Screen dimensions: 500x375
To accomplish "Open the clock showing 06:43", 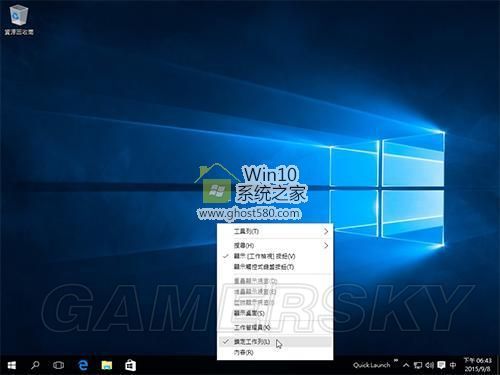I will point(478,365).
